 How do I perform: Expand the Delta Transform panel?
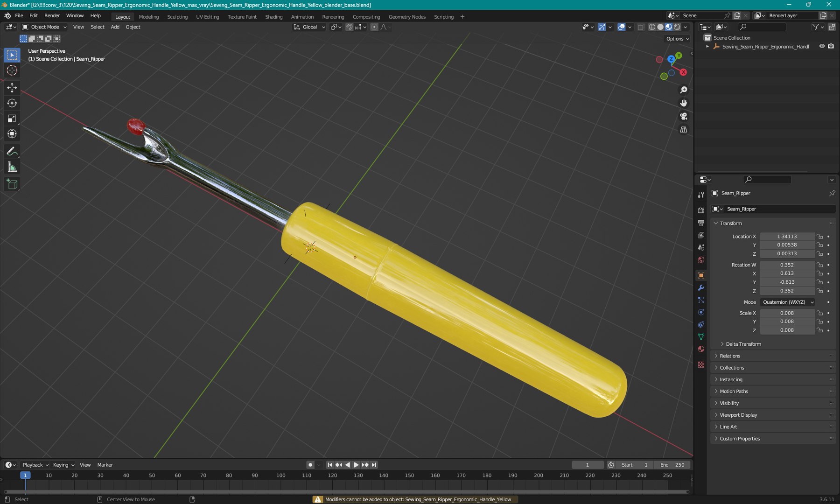(743, 344)
